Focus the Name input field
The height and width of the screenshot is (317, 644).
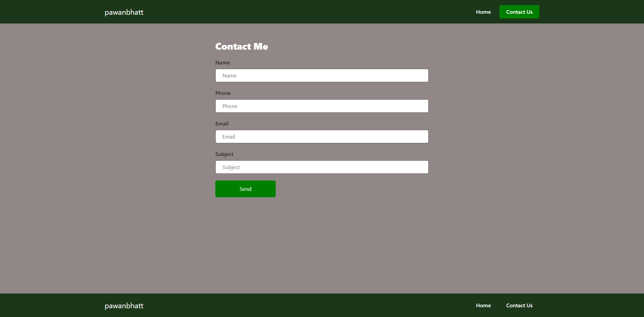pyautogui.click(x=322, y=75)
